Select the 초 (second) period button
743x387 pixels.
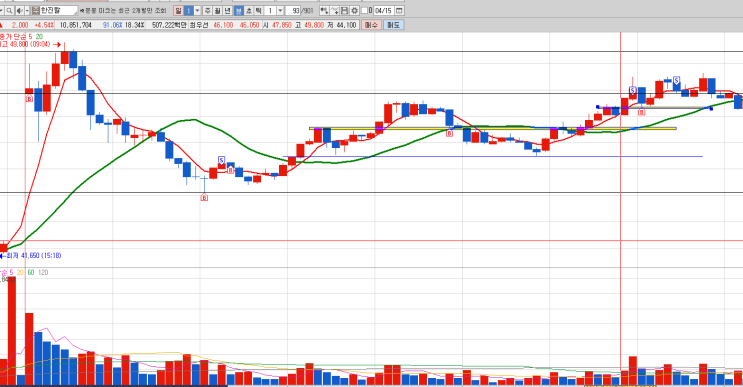pyautogui.click(x=249, y=10)
